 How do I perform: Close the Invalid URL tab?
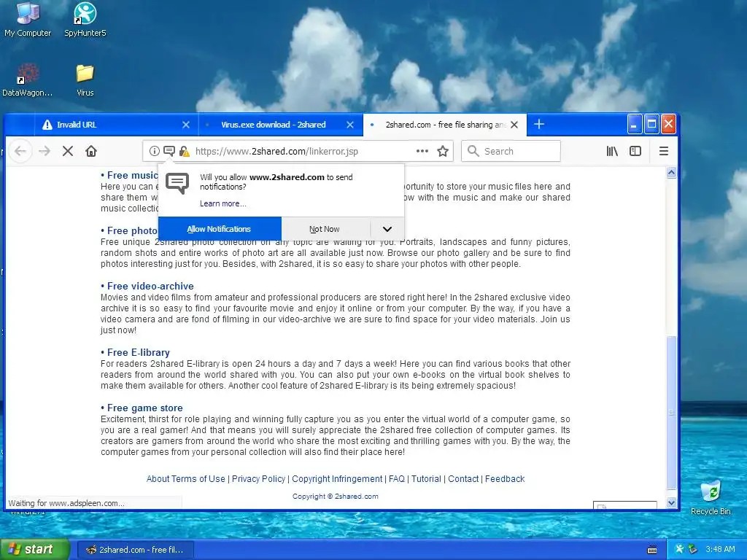pyautogui.click(x=186, y=125)
